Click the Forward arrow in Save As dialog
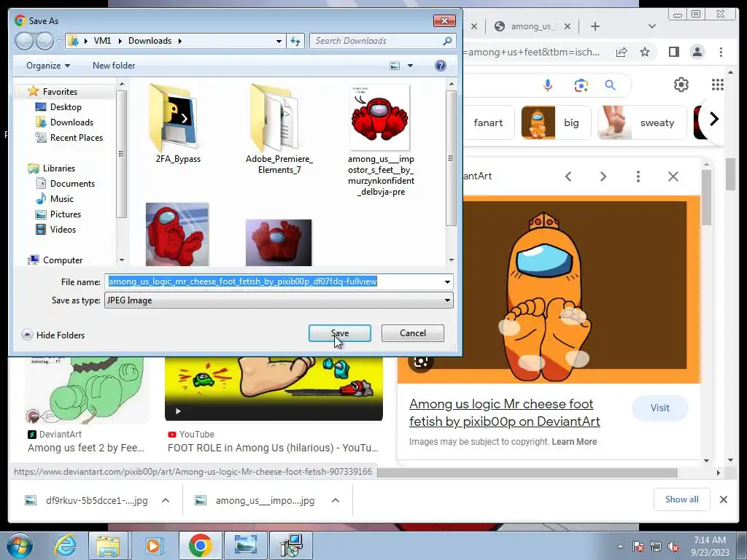 [44, 41]
